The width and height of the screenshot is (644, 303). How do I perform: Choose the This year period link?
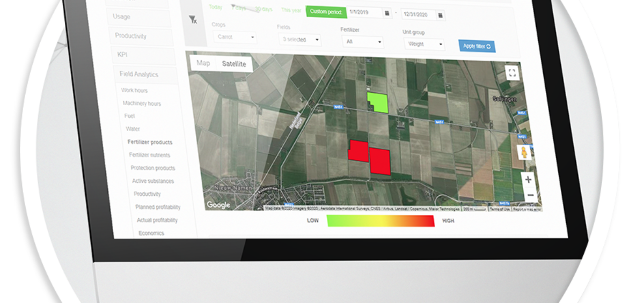291,10
